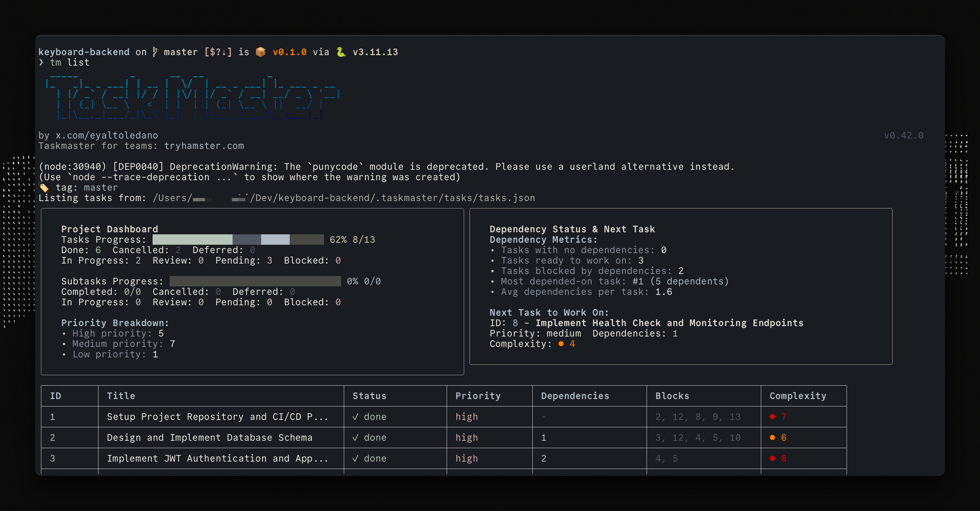Click the done checkmark for task 2

(355, 438)
